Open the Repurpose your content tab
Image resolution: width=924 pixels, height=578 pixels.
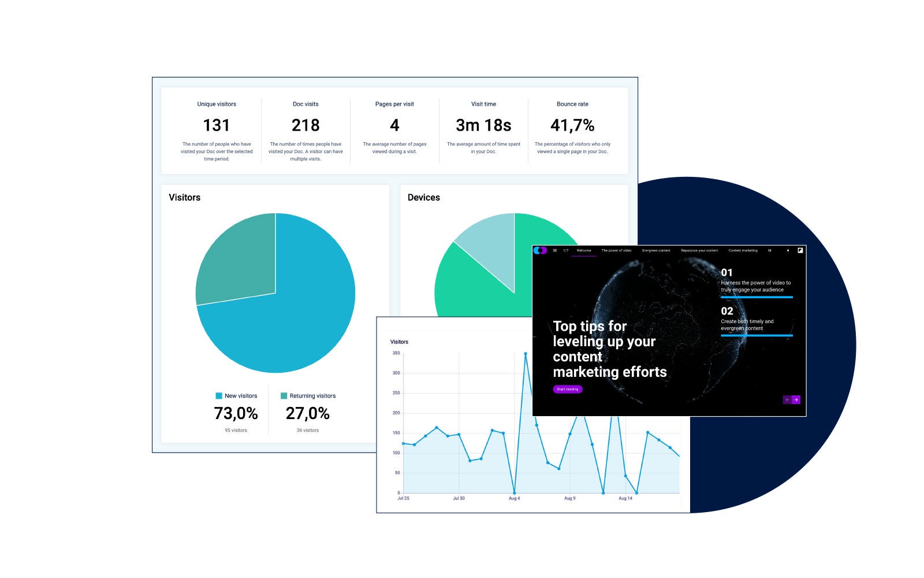(x=699, y=250)
